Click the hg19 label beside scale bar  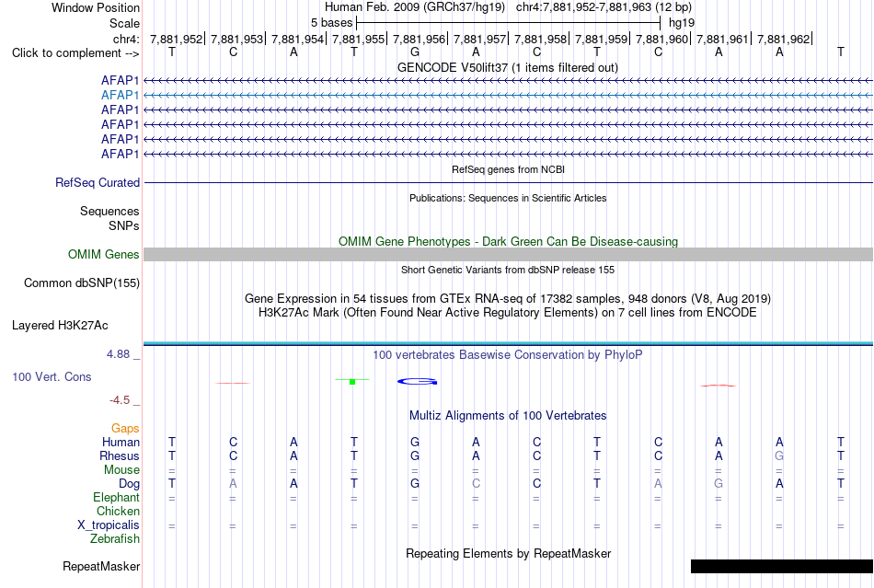tap(682, 23)
